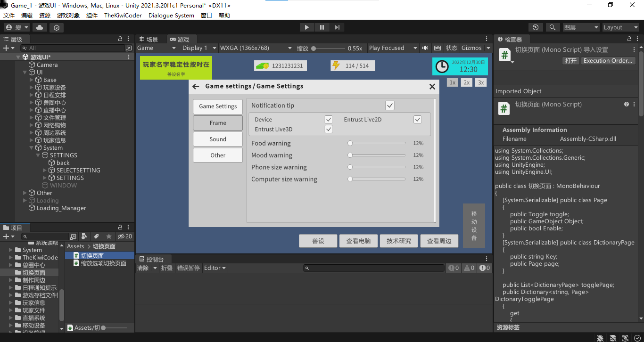Open Undo History clock icon
This screenshot has height=342, width=644.
(x=536, y=27)
